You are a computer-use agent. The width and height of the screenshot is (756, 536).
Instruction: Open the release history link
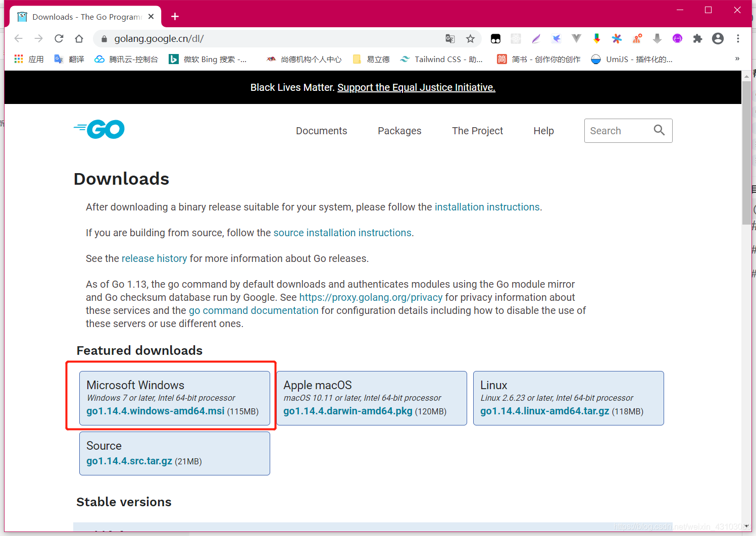click(x=154, y=258)
